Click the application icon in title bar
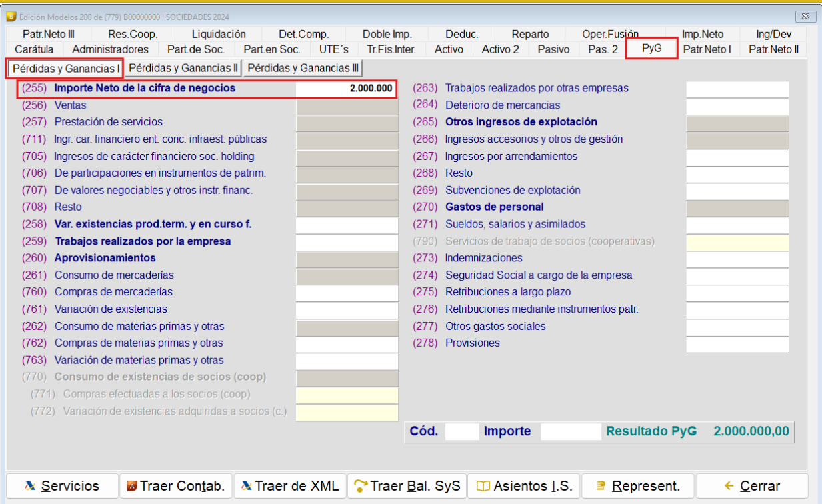822x504 pixels. pos(11,16)
